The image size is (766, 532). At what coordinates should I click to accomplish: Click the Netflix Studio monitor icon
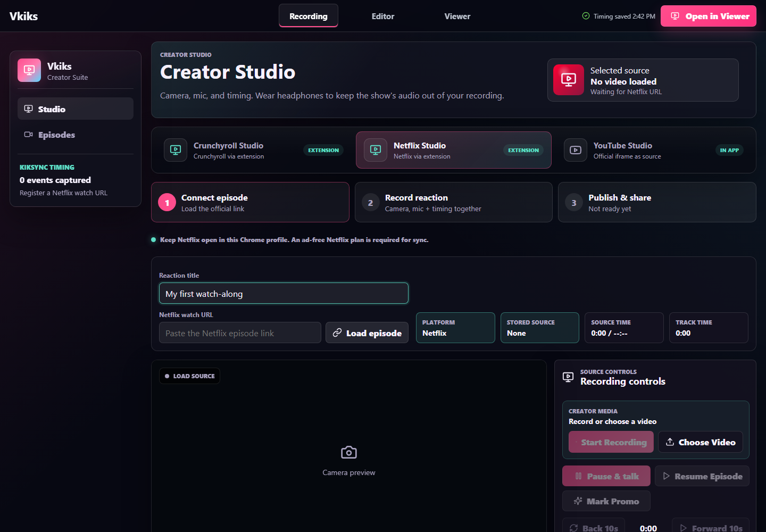[376, 150]
